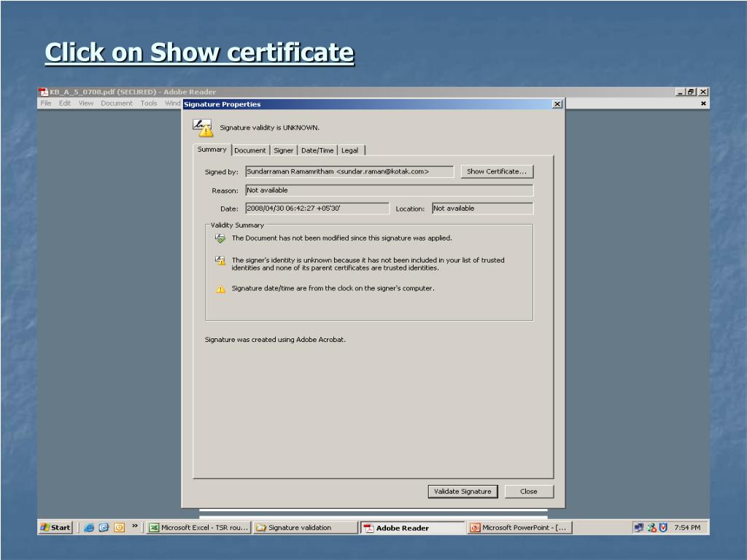Click the messenger tray icon
Screen dimensions: 747x560
tap(651, 528)
